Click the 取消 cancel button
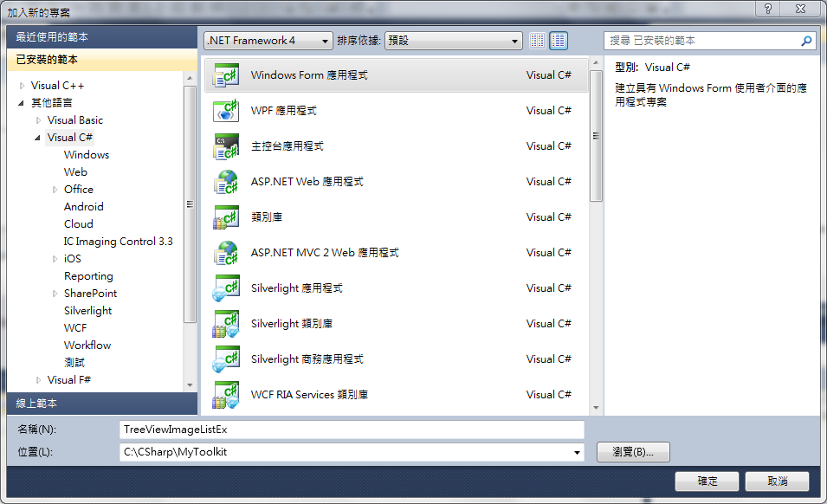The height and width of the screenshot is (504, 827). tap(778, 481)
